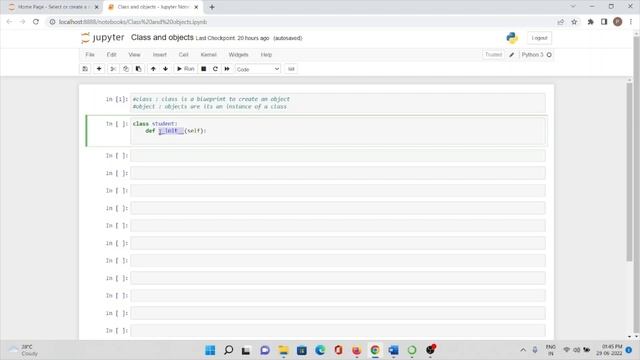640x360 pixels.
Task: Open Microsoft Edge from the taskbar
Action: click(320, 350)
